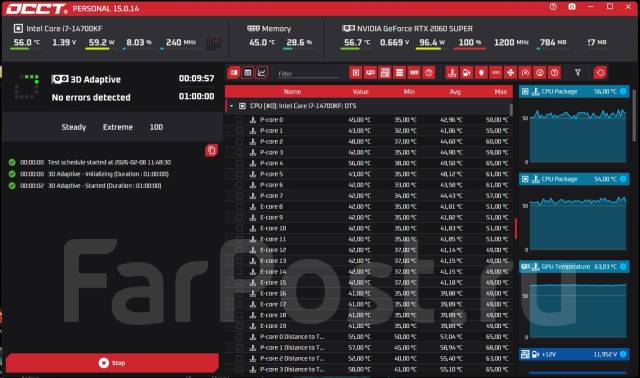Click info icon on CPU Package 54,00 graph

[x=623, y=179]
